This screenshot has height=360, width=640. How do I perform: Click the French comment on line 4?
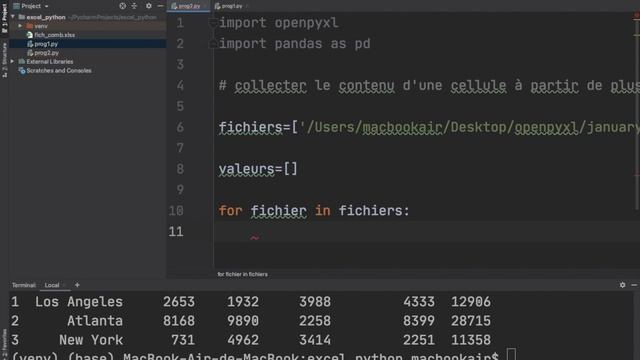[429, 85]
